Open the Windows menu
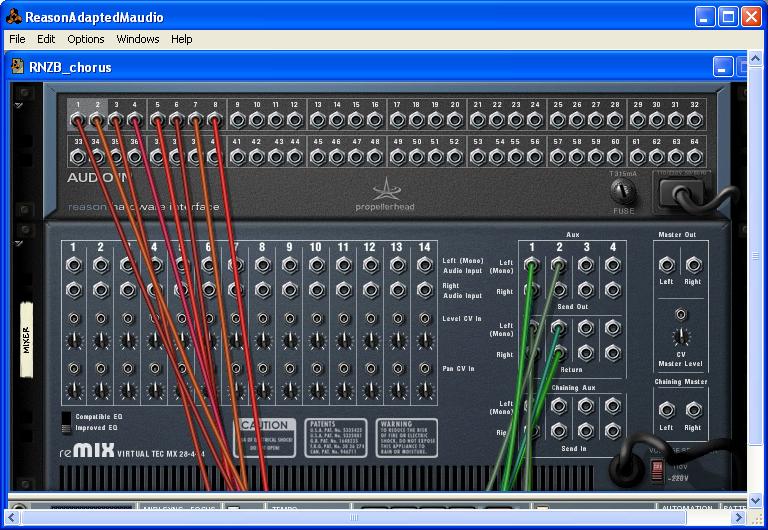 click(x=138, y=39)
